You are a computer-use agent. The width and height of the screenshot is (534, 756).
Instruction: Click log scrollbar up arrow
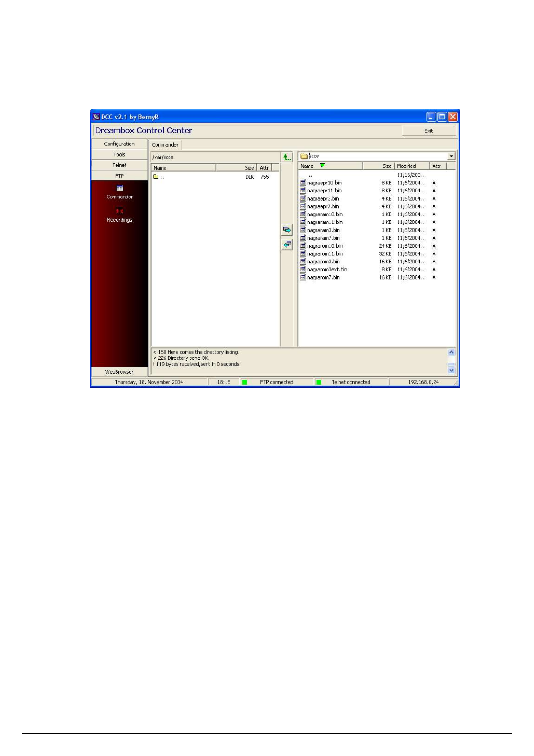[x=452, y=353]
